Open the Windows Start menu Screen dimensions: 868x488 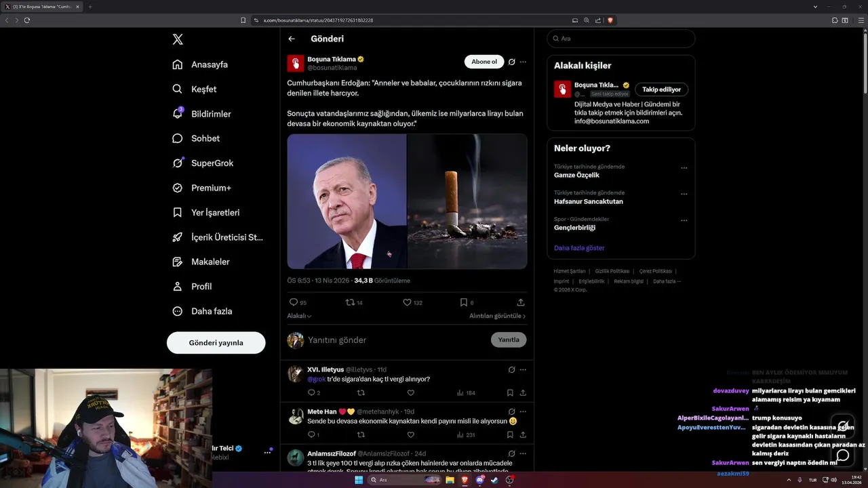coord(359,480)
